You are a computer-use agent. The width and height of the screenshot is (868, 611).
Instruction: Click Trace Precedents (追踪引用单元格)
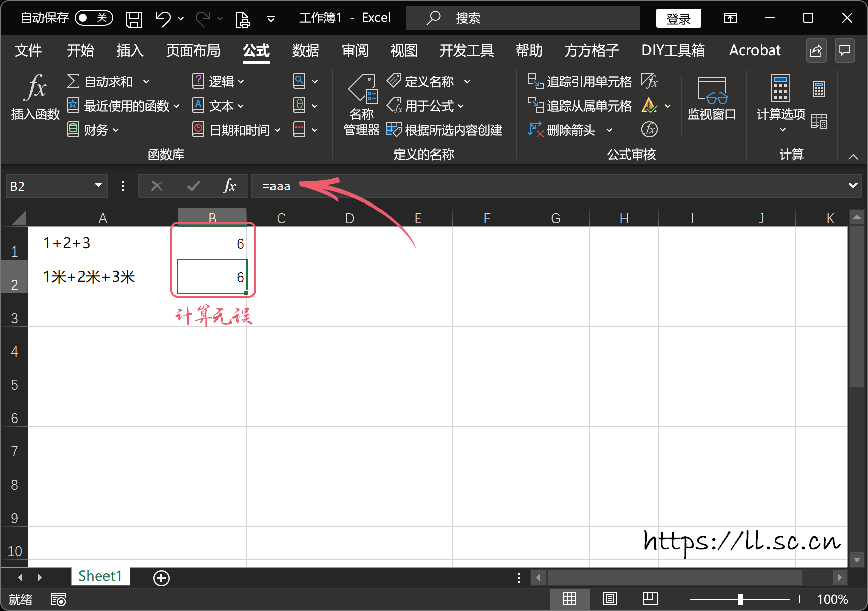(579, 81)
